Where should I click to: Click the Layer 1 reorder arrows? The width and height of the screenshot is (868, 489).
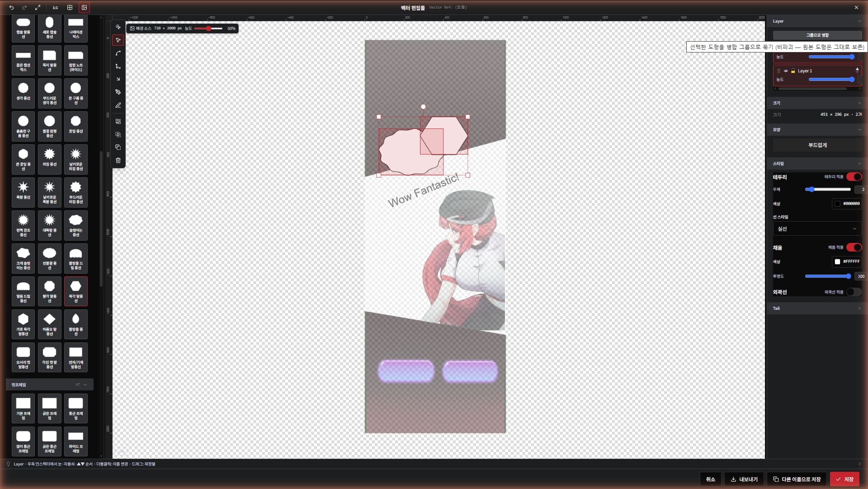point(857,70)
